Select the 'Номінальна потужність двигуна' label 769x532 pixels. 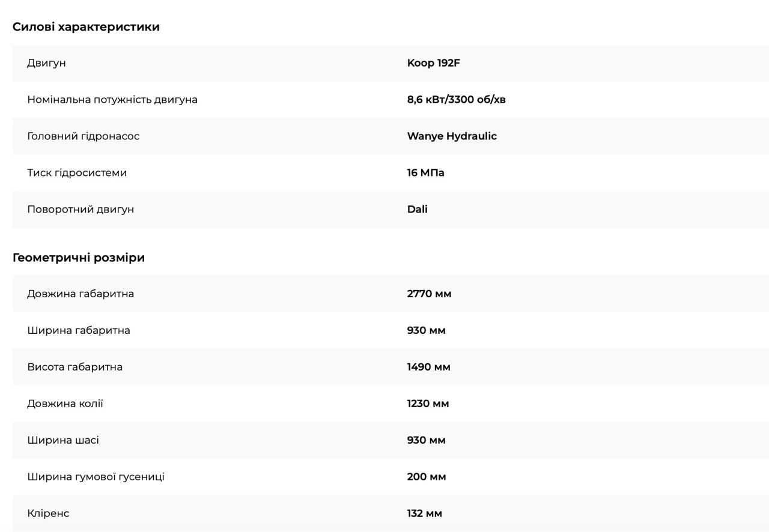[x=112, y=100]
